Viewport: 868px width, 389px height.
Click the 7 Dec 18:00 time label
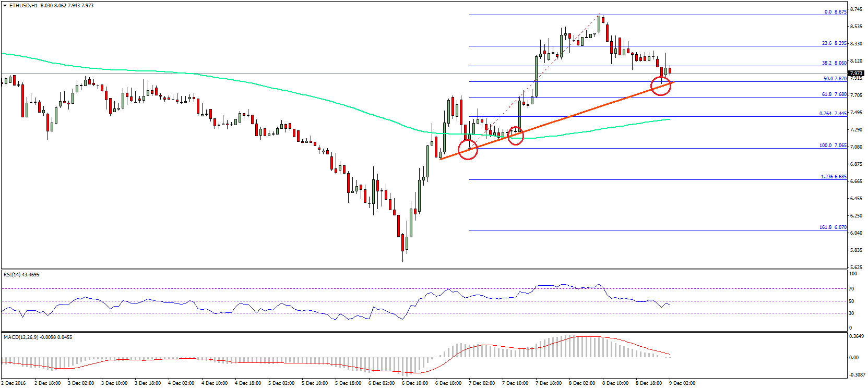point(549,383)
